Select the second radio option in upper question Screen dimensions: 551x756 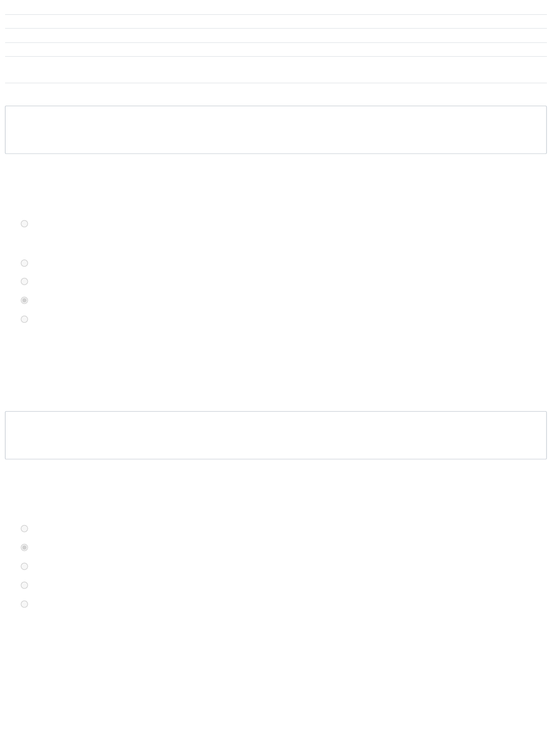coord(24,263)
